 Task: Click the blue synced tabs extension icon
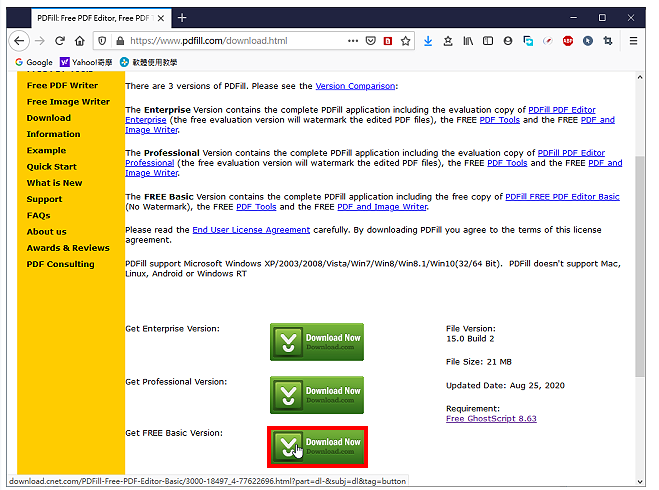[x=528, y=41]
